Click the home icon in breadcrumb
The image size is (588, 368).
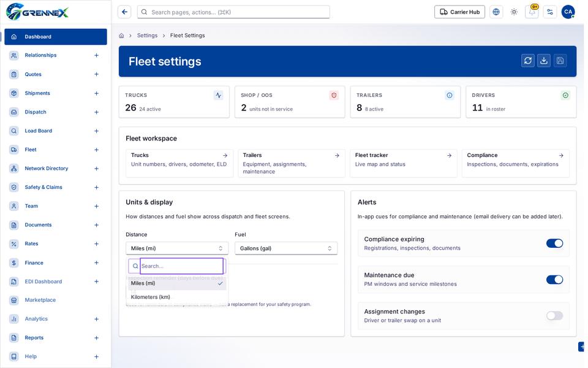pos(121,36)
